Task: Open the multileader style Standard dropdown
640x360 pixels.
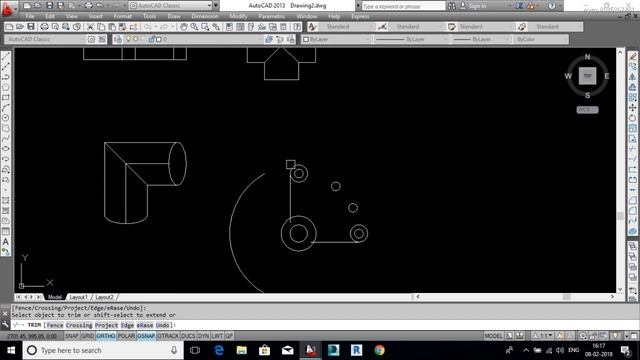Action: [x=555, y=27]
